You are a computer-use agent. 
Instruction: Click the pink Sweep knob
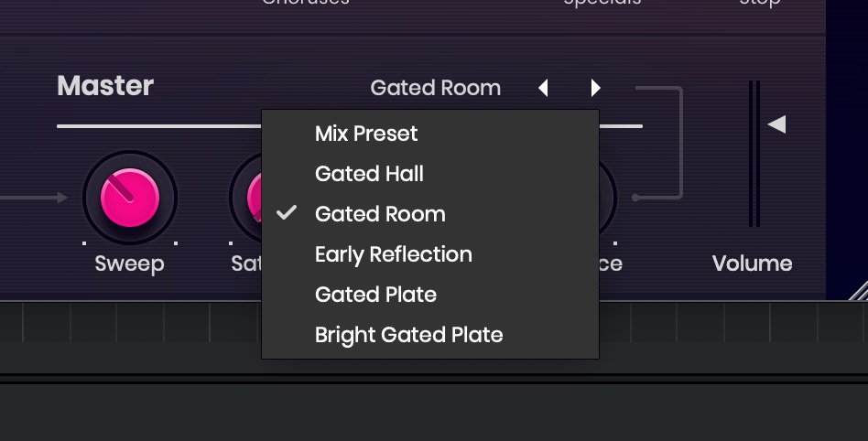tap(129, 197)
